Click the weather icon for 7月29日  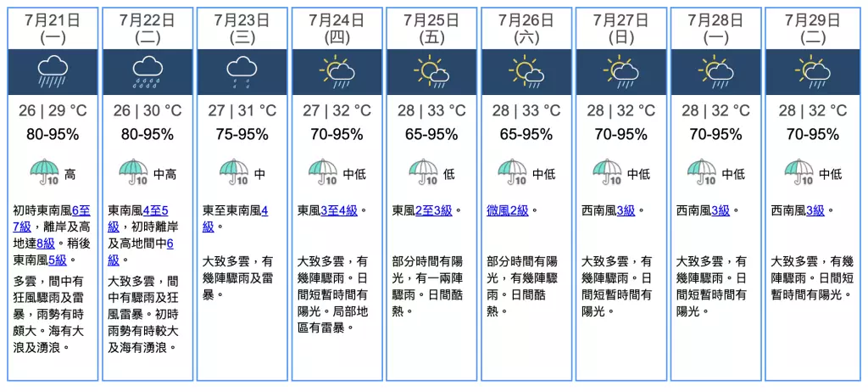[811, 71]
